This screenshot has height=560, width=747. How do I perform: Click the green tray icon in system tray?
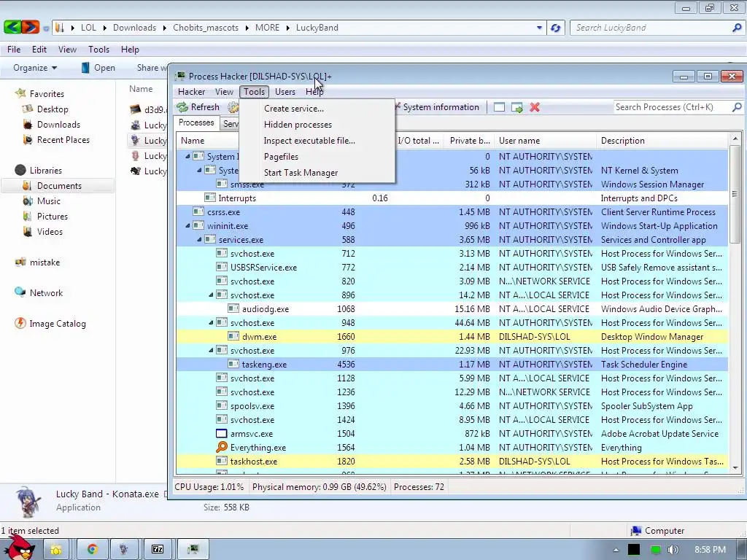(656, 550)
